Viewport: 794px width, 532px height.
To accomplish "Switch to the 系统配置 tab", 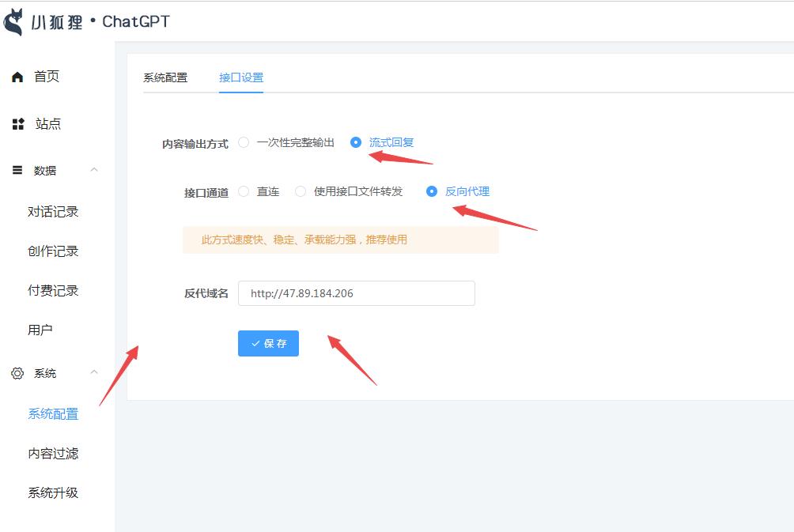I will (165, 77).
